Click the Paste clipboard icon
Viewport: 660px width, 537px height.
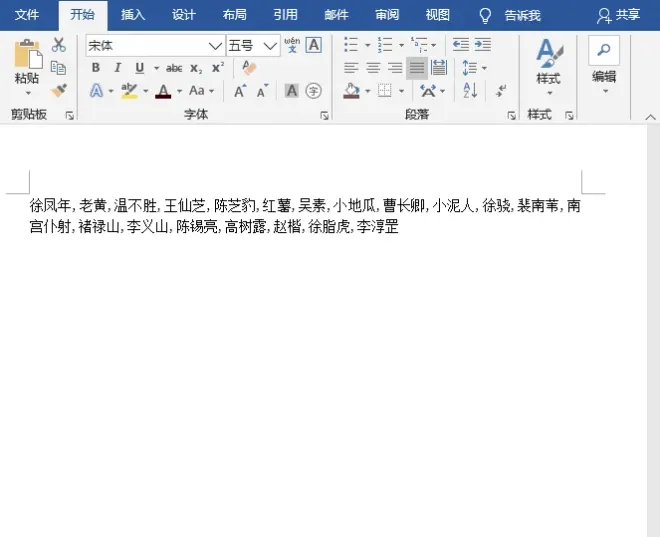[27, 53]
